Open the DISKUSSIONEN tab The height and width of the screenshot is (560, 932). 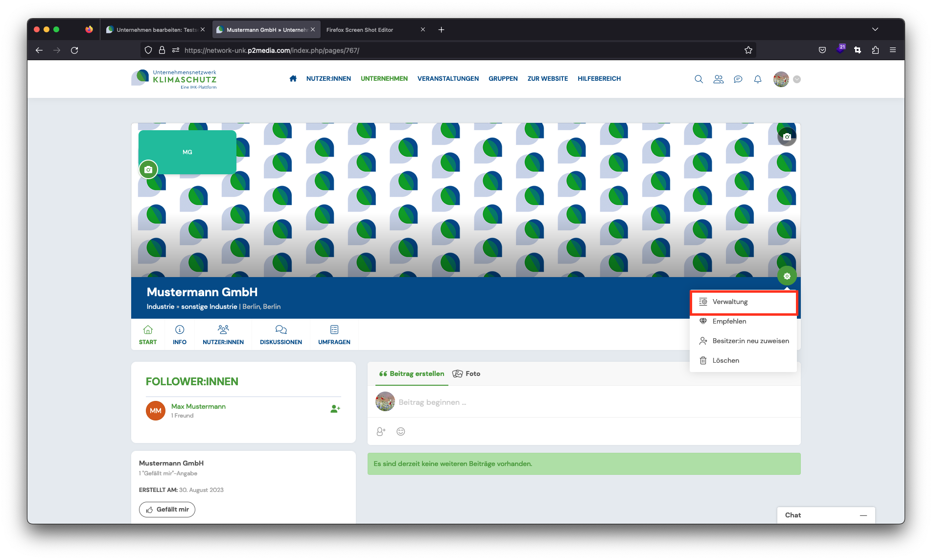click(x=281, y=335)
